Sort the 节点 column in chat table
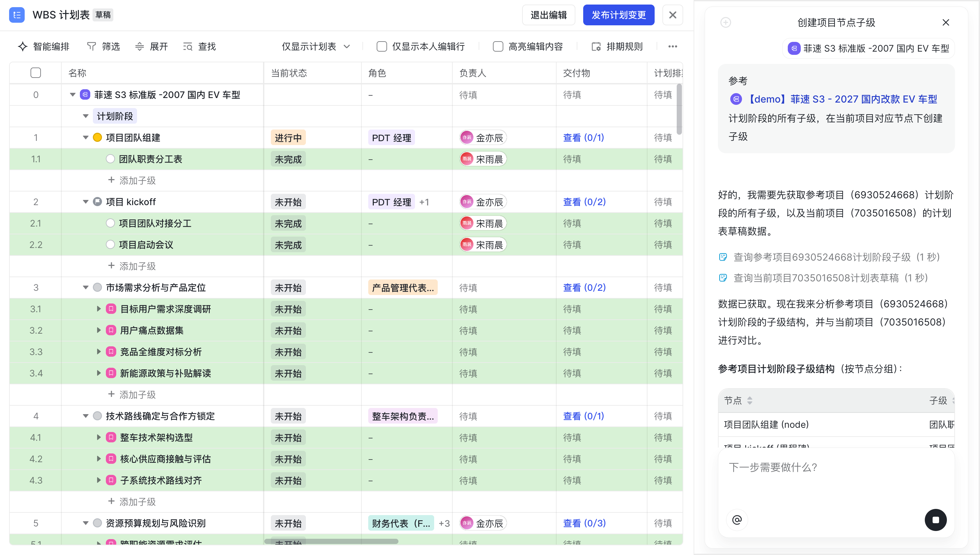 pyautogui.click(x=750, y=401)
